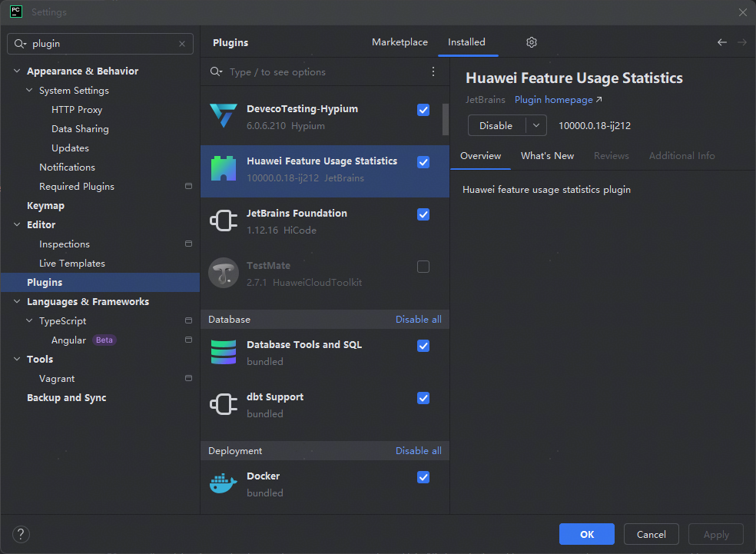Enable the TestMate plugin checkbox

pyautogui.click(x=423, y=267)
